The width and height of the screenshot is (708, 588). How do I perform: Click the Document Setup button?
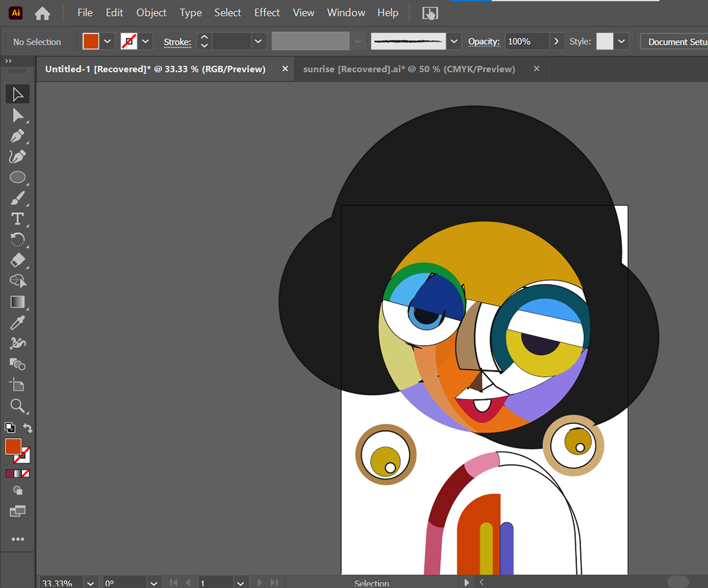[674, 41]
